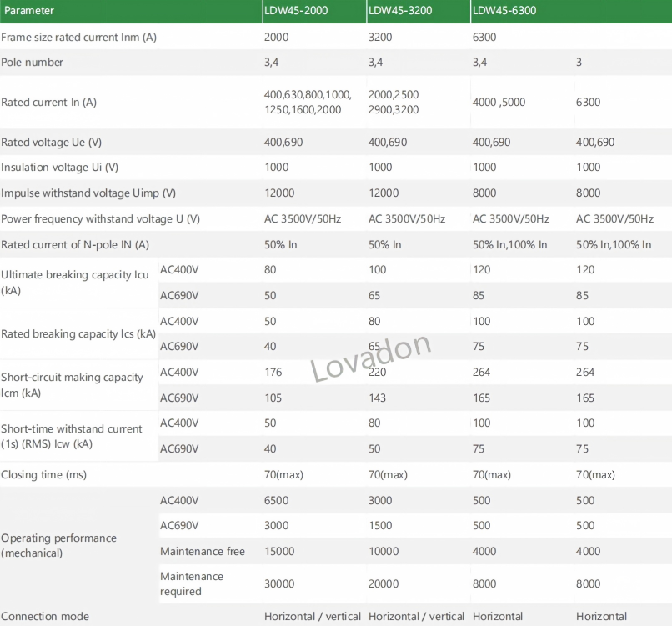Click 'Ultimate breaking capacity Icu (kA)' label

coord(74,283)
